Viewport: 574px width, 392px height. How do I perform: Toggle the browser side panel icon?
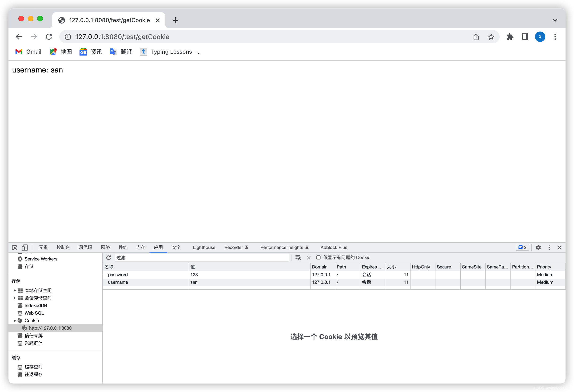(x=525, y=37)
